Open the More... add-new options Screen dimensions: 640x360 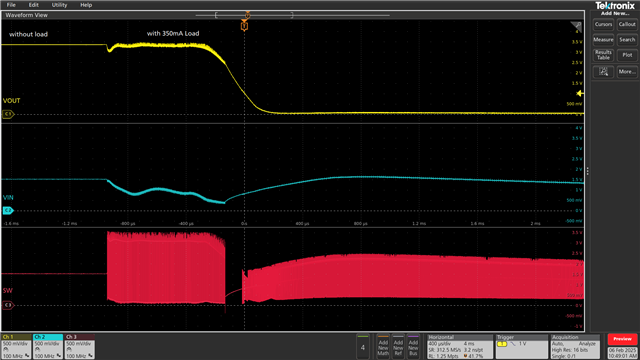[627, 72]
